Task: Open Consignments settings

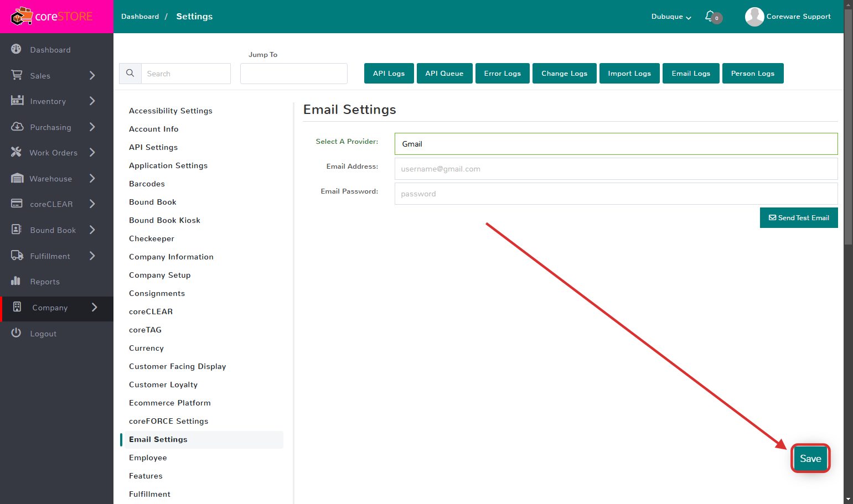Action: pos(157,293)
